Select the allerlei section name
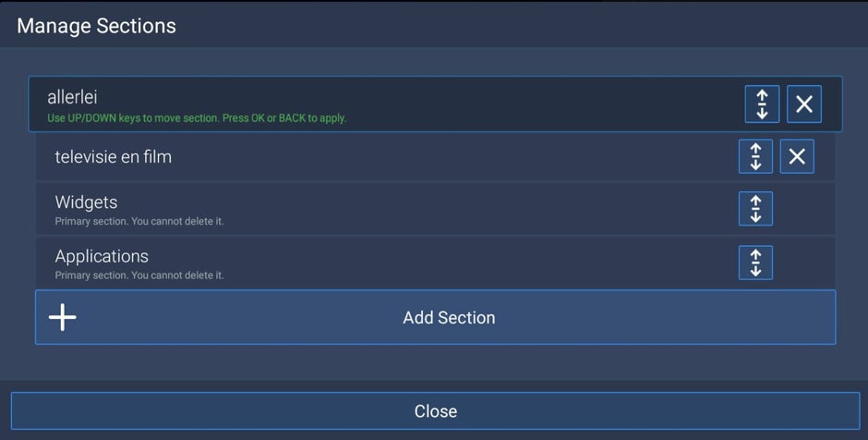The width and height of the screenshot is (868, 440). click(x=73, y=97)
